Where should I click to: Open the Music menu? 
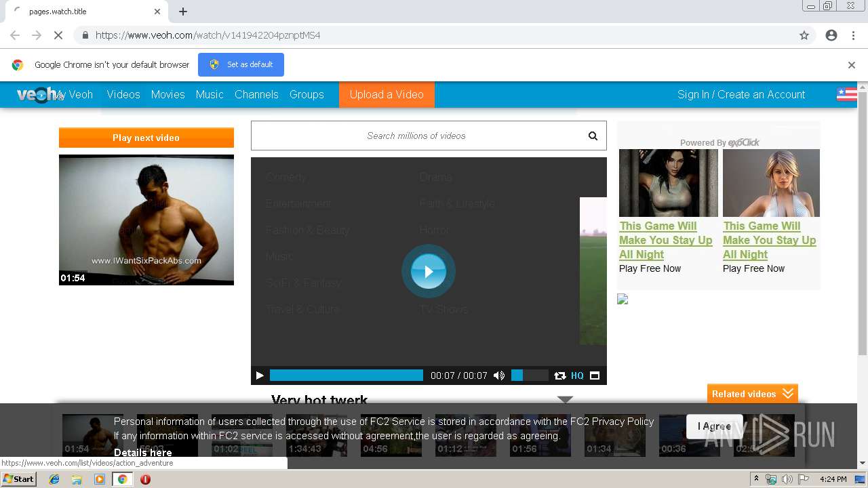[x=210, y=94]
